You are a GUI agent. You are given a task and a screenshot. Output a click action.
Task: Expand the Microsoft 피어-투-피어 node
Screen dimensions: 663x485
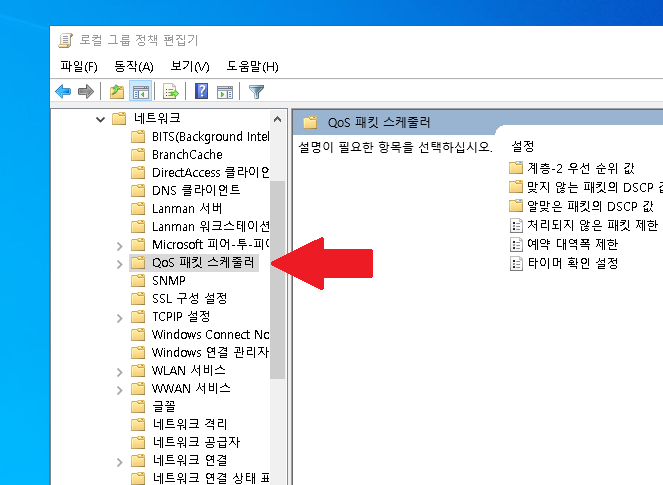[120, 246]
